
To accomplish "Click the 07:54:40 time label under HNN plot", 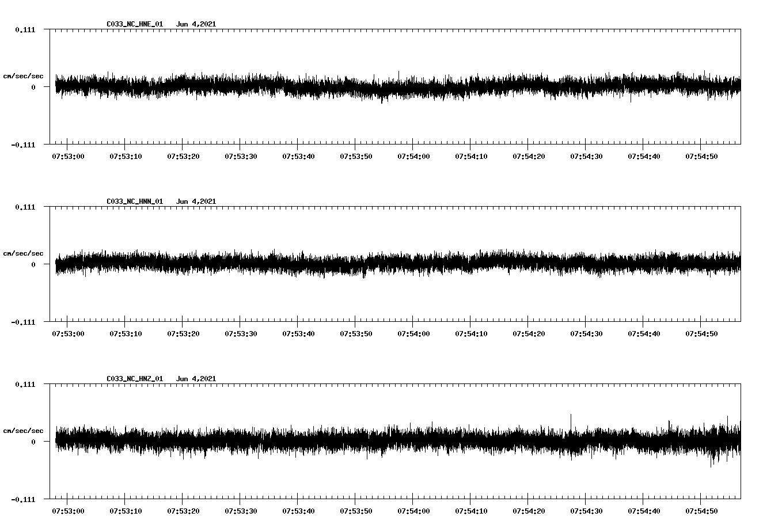I will [644, 333].
